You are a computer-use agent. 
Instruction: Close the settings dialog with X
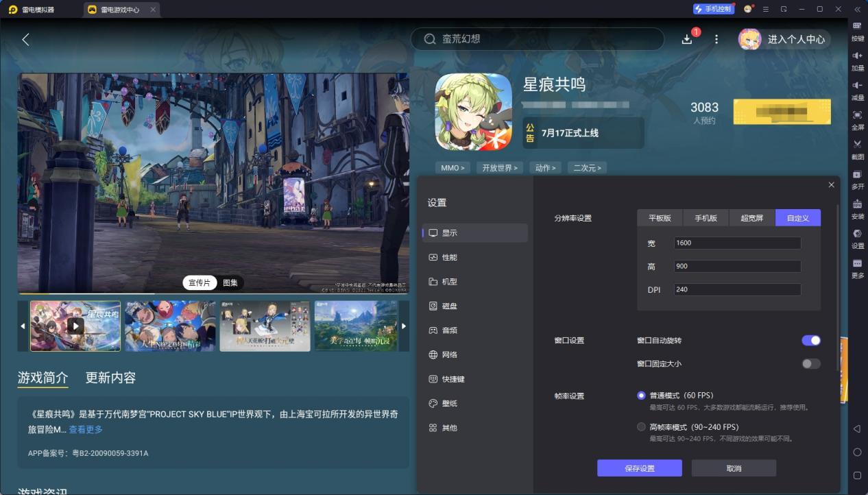point(832,185)
